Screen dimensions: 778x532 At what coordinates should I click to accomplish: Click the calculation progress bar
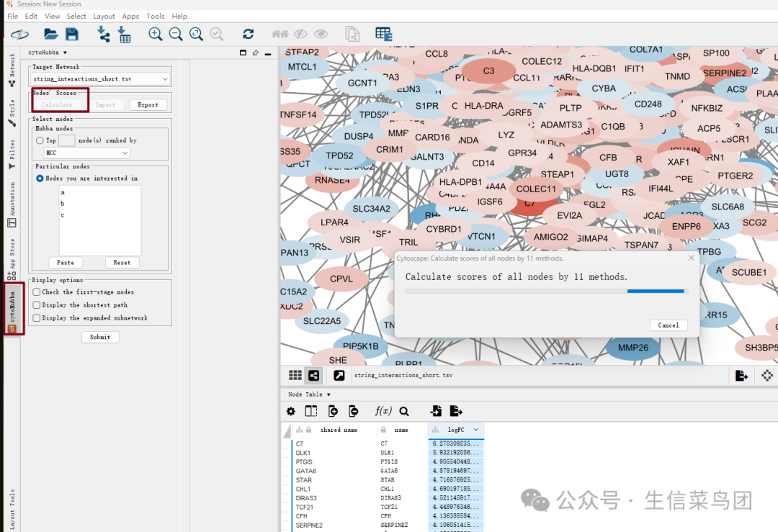547,291
